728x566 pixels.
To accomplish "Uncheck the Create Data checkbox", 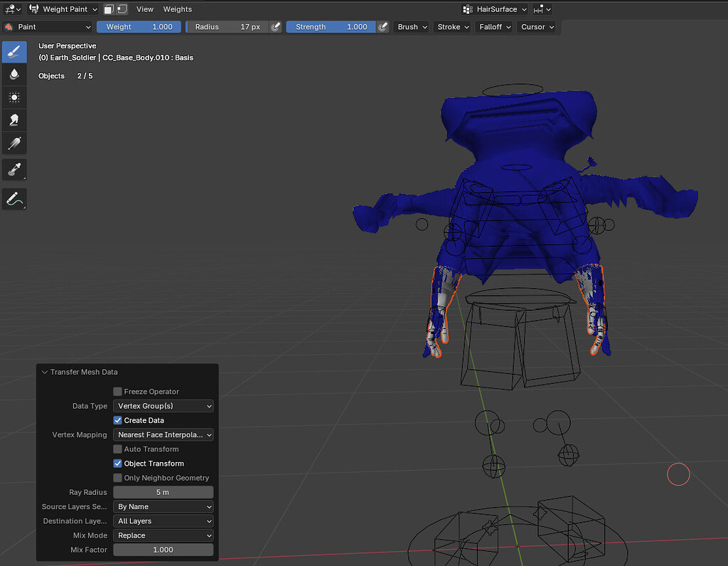I will pos(118,420).
